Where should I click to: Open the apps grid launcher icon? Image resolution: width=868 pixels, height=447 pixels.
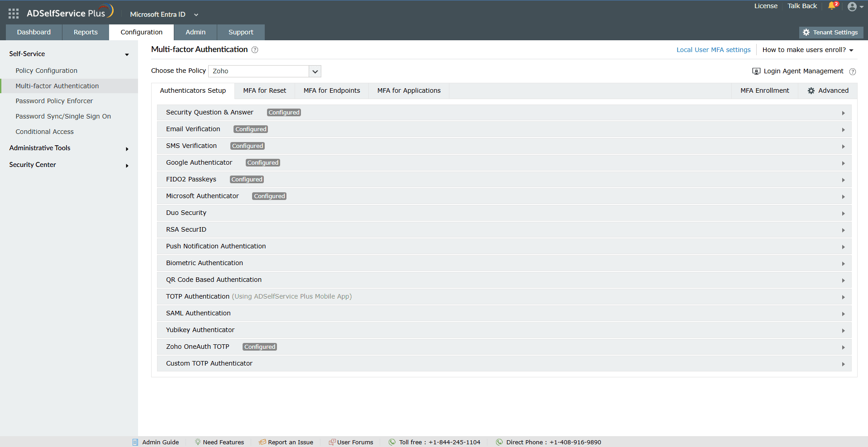pyautogui.click(x=14, y=14)
